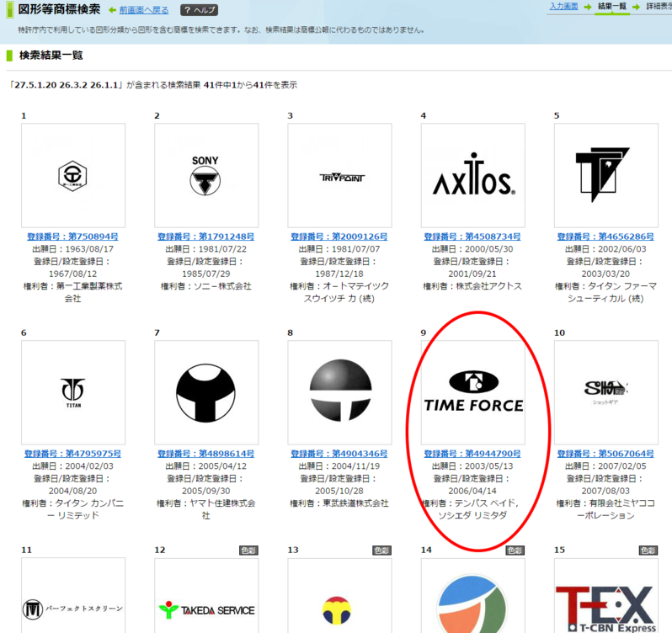Click the TRIPOINT trademark thumbnail
This screenshot has width=672, height=633.
[x=340, y=176]
